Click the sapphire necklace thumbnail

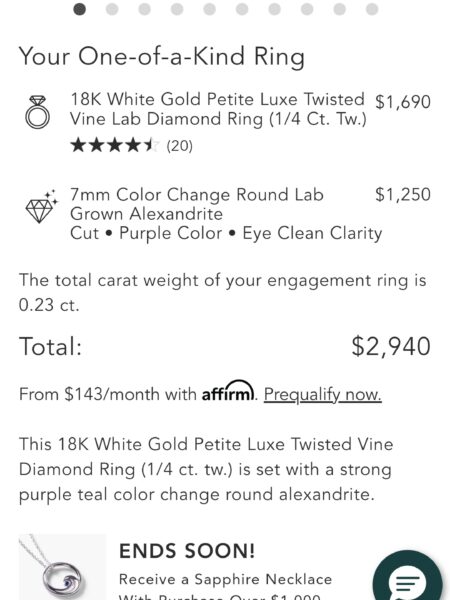[x=62, y=567]
